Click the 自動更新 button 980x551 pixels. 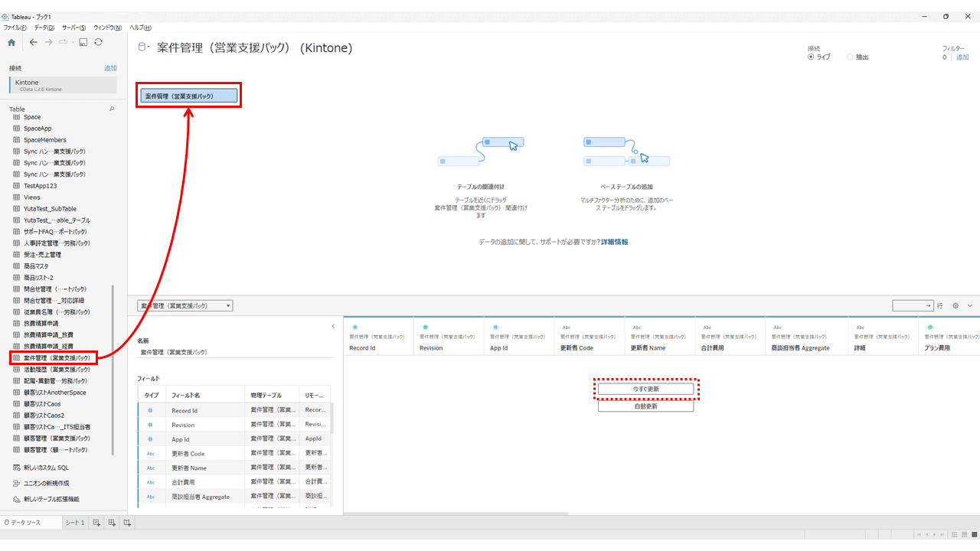click(645, 406)
